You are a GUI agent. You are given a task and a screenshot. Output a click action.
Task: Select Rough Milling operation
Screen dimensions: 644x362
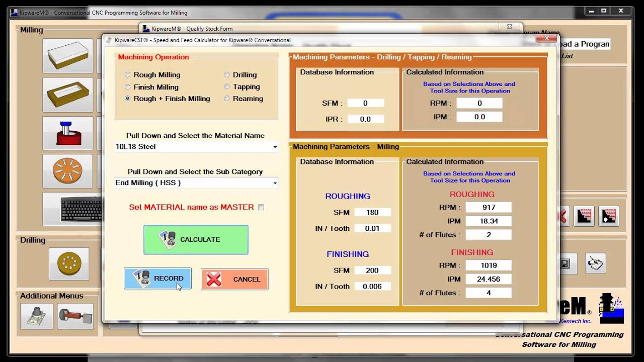click(x=128, y=75)
